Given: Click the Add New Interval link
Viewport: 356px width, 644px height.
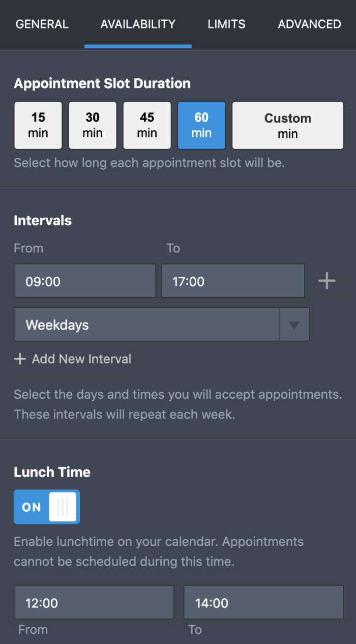Looking at the screenshot, I should tap(81, 359).
